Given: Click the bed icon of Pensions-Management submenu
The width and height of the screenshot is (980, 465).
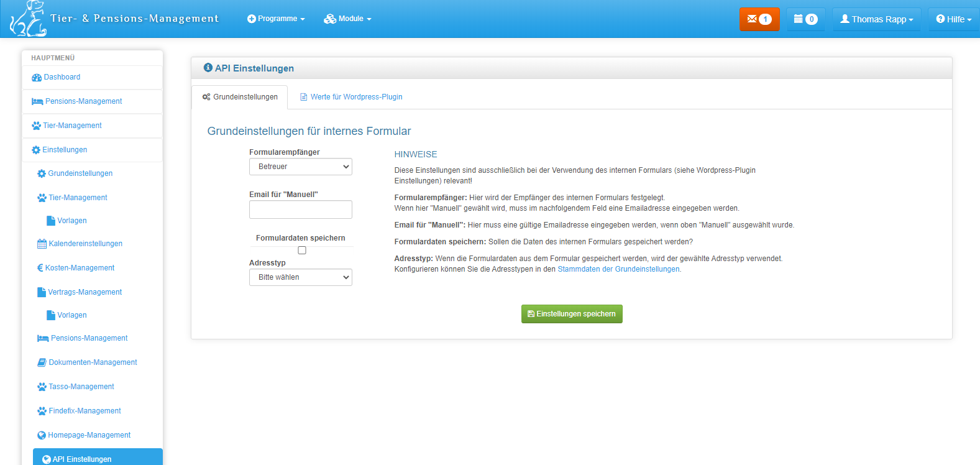Looking at the screenshot, I should tap(43, 338).
